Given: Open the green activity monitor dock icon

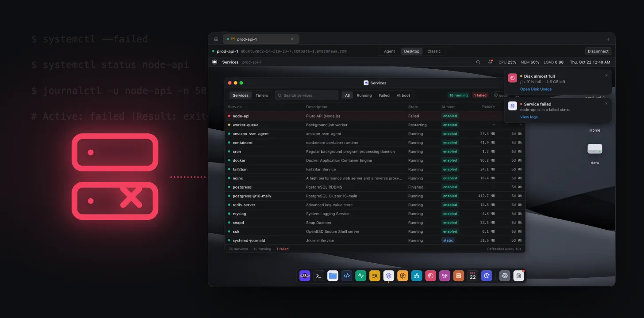Looking at the screenshot, I should 361,276.
